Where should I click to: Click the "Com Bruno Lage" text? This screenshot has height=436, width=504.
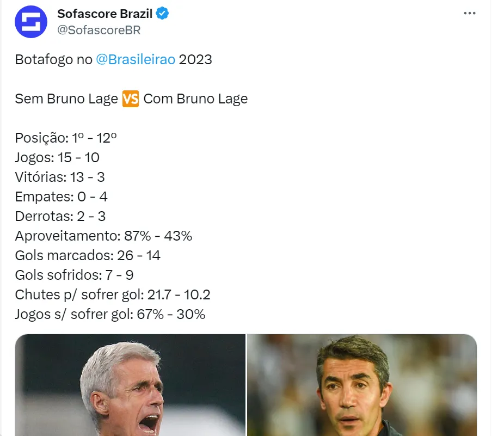coord(195,99)
